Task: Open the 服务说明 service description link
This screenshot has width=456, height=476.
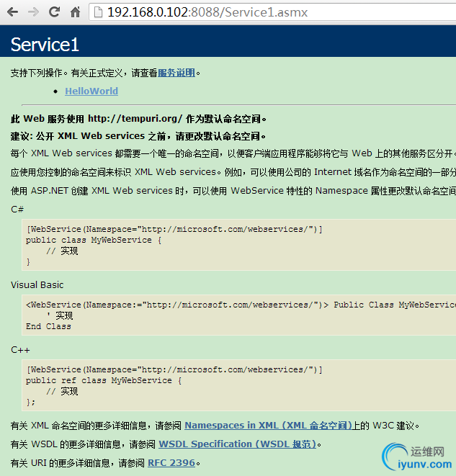Action: (x=176, y=73)
